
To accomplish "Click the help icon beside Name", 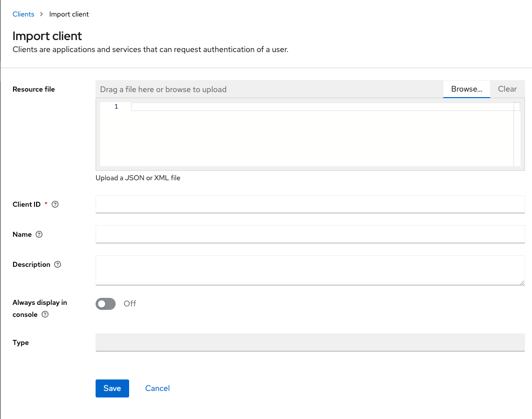I will (40, 234).
